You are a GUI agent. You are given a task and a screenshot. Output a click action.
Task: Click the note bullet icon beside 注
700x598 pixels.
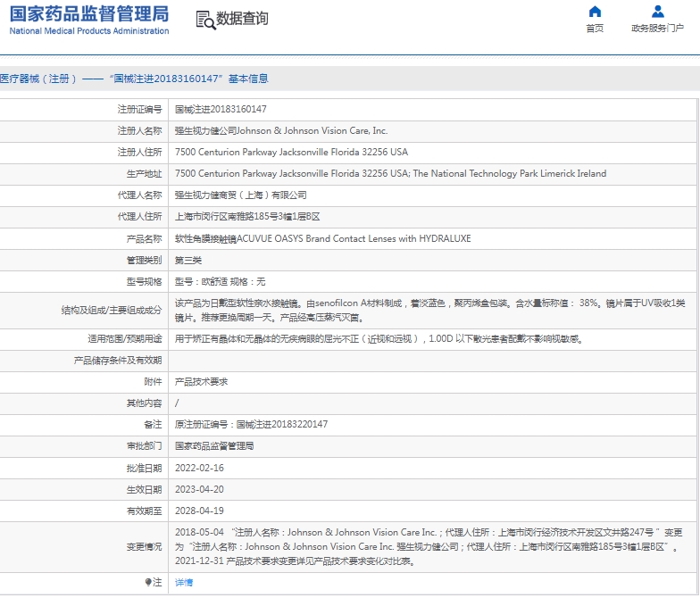pos(148,582)
